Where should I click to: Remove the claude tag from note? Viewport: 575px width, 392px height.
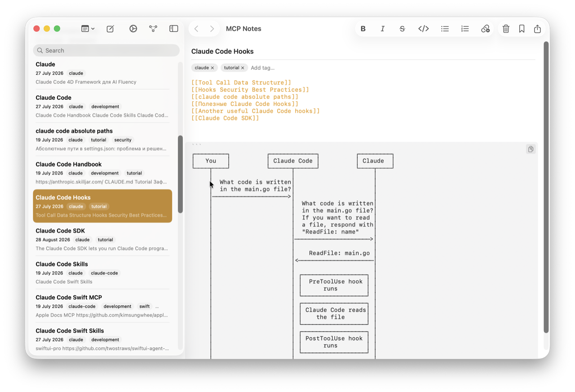pyautogui.click(x=212, y=68)
